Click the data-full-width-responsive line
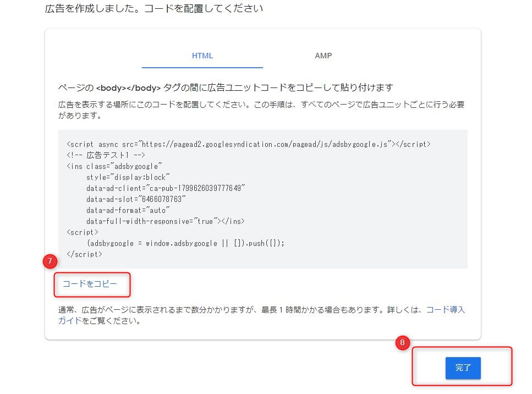Image resolution: width=532 pixels, height=394 pixels. (x=166, y=221)
